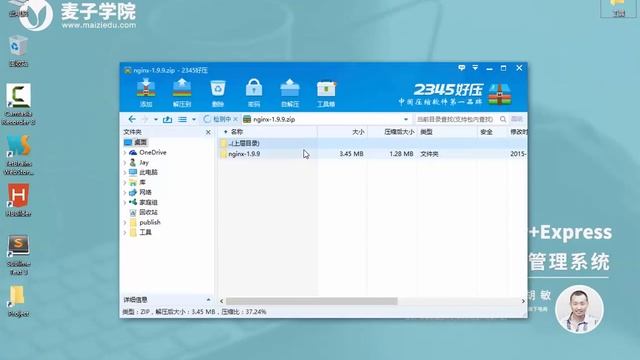Click the 自解压 (Self-extract) toolbar icon

coord(290,93)
